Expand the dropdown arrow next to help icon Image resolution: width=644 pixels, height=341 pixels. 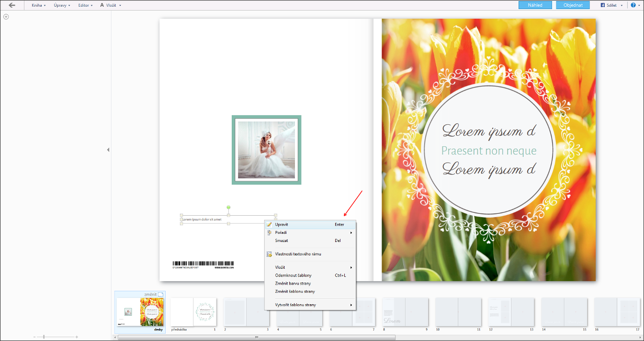639,5
